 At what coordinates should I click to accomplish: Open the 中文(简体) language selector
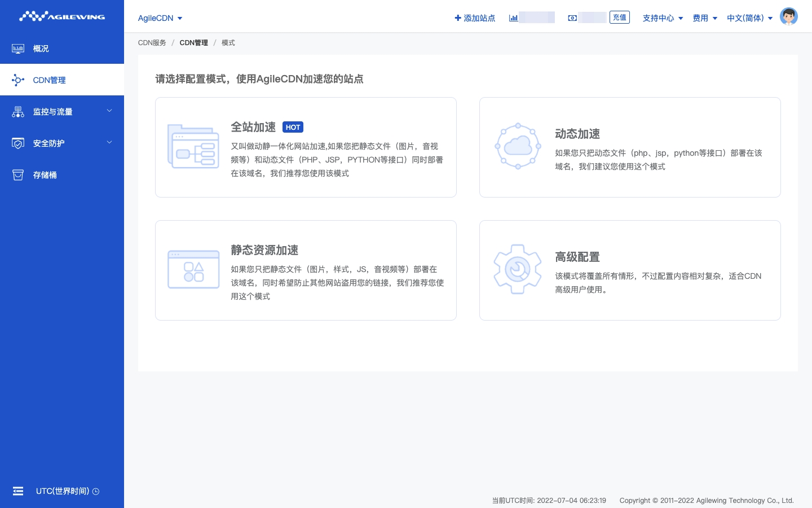pyautogui.click(x=749, y=18)
